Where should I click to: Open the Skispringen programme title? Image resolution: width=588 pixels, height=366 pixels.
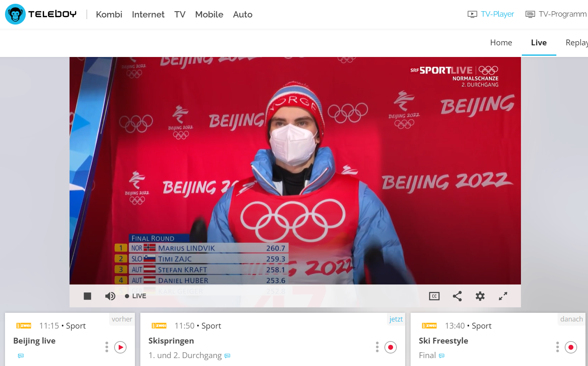pyautogui.click(x=171, y=341)
